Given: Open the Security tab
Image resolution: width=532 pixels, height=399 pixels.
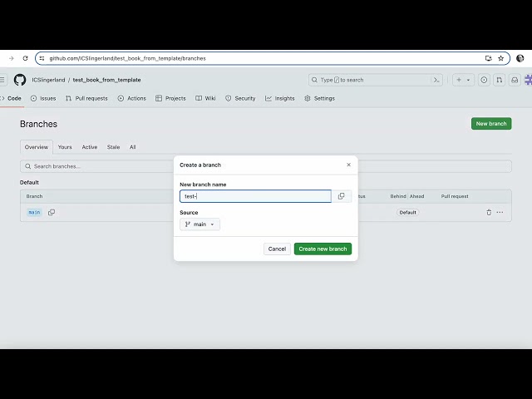Looking at the screenshot, I should coord(240,98).
